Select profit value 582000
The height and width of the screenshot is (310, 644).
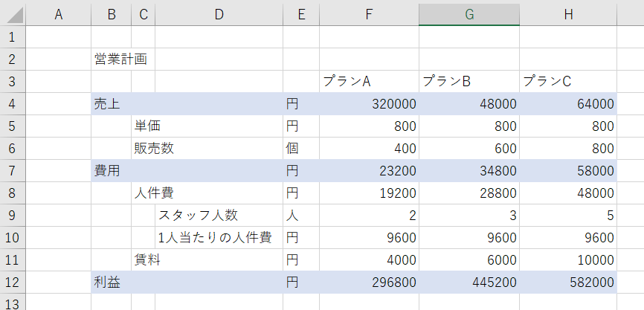pyautogui.click(x=568, y=282)
